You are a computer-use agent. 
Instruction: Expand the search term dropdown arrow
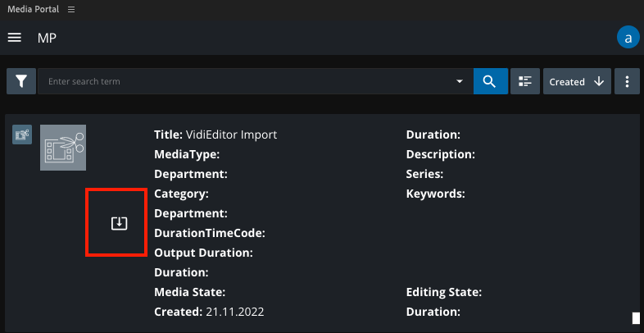click(459, 82)
